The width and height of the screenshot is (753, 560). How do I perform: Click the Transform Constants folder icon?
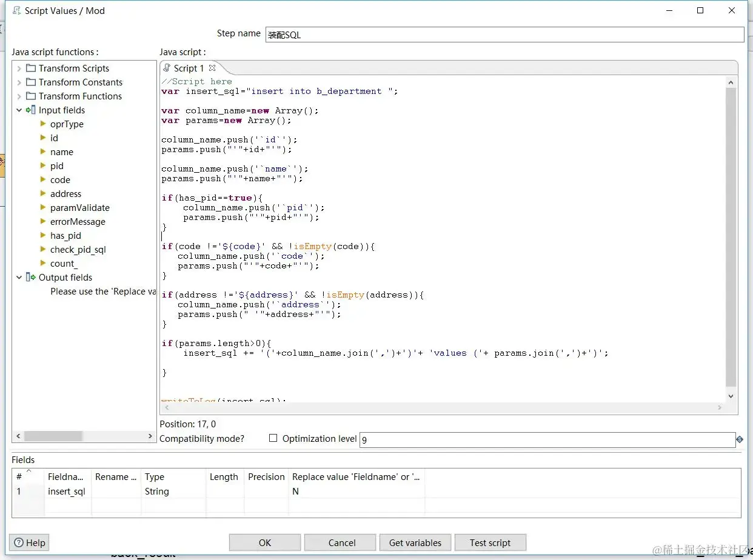coord(31,82)
